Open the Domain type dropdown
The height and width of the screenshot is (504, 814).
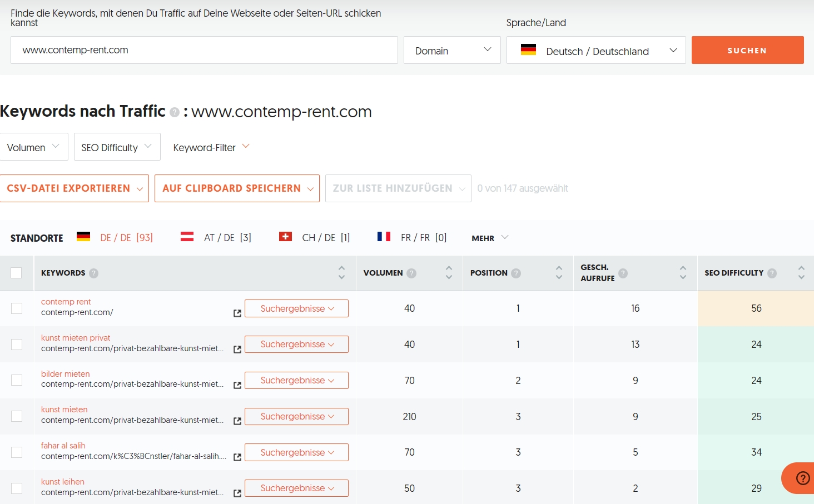[x=452, y=50]
